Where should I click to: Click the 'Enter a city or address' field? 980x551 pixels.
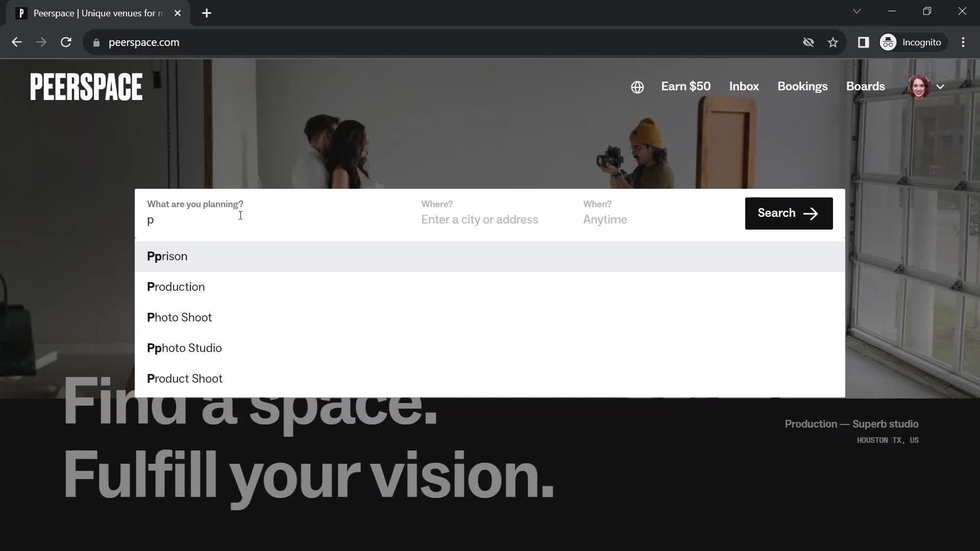(480, 219)
